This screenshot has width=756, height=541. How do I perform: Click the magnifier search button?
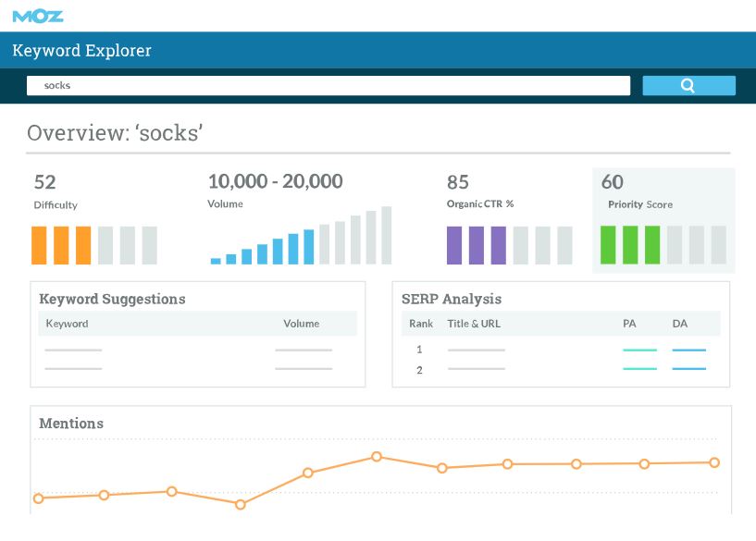688,85
